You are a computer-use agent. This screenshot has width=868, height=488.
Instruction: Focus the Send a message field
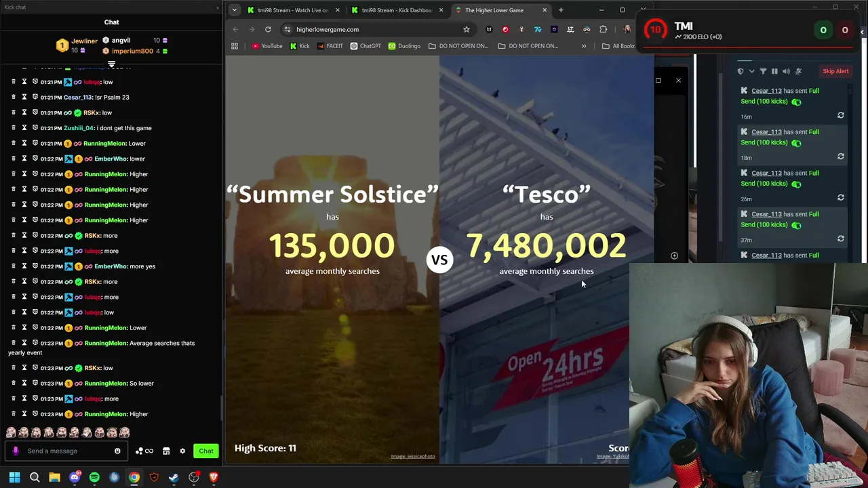pyautogui.click(x=66, y=451)
